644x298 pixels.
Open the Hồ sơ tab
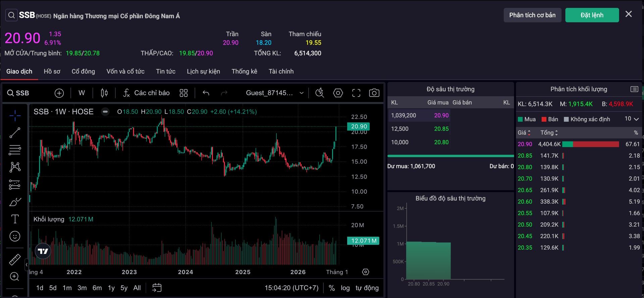coord(52,71)
